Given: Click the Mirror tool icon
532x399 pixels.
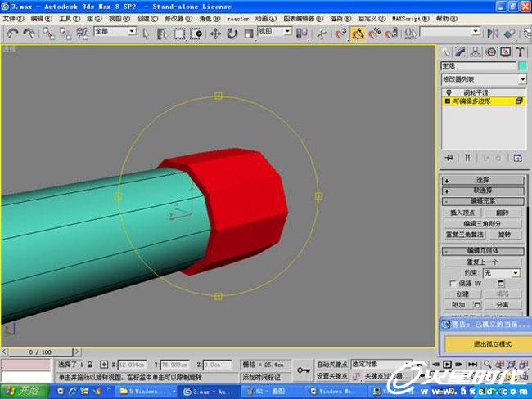Looking at the screenshot, I should coord(493,34).
